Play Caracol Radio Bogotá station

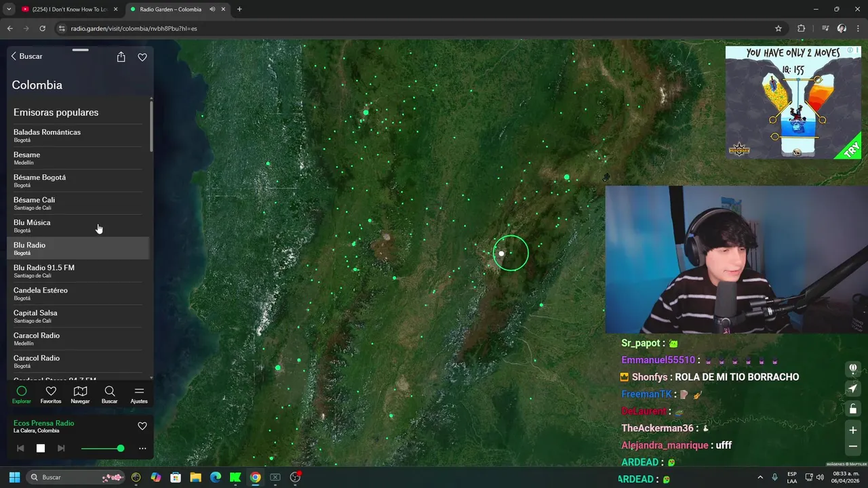pyautogui.click(x=78, y=361)
